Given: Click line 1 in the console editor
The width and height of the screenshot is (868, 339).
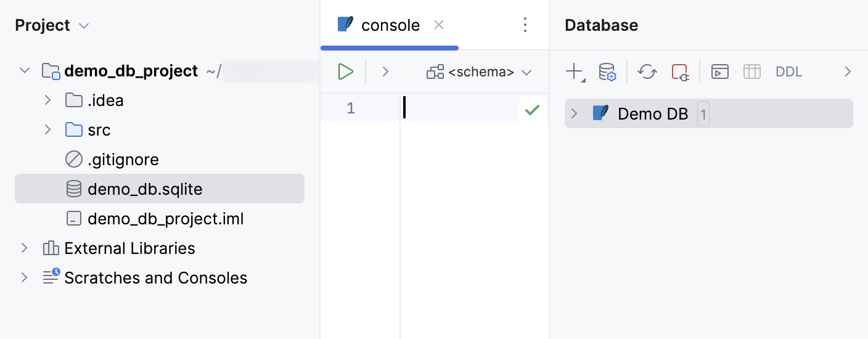Looking at the screenshot, I should click(x=462, y=108).
